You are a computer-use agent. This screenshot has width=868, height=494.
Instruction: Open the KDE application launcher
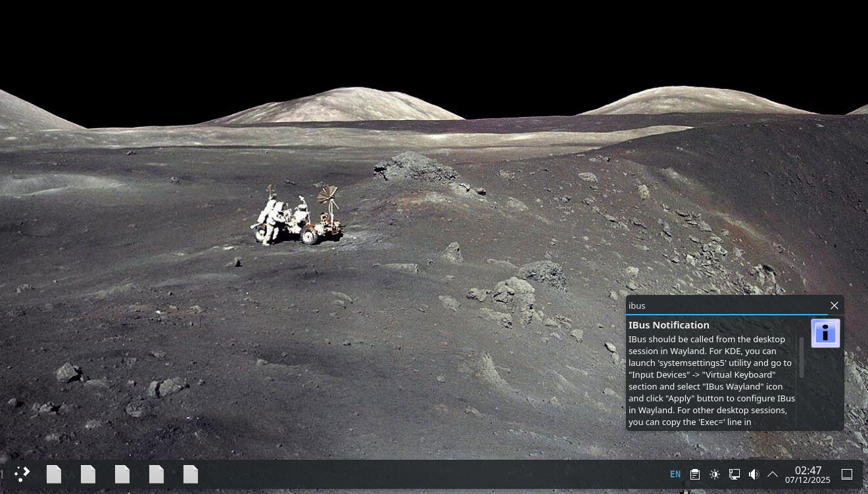[22, 474]
